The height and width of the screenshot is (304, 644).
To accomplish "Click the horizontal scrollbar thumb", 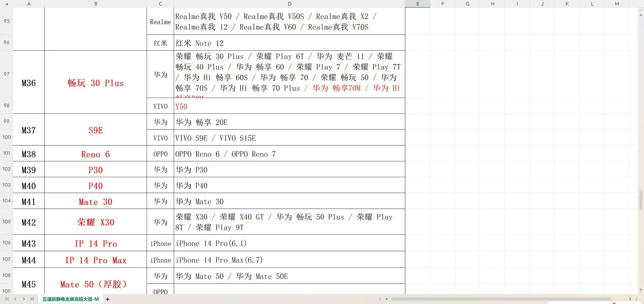I will click(501, 299).
